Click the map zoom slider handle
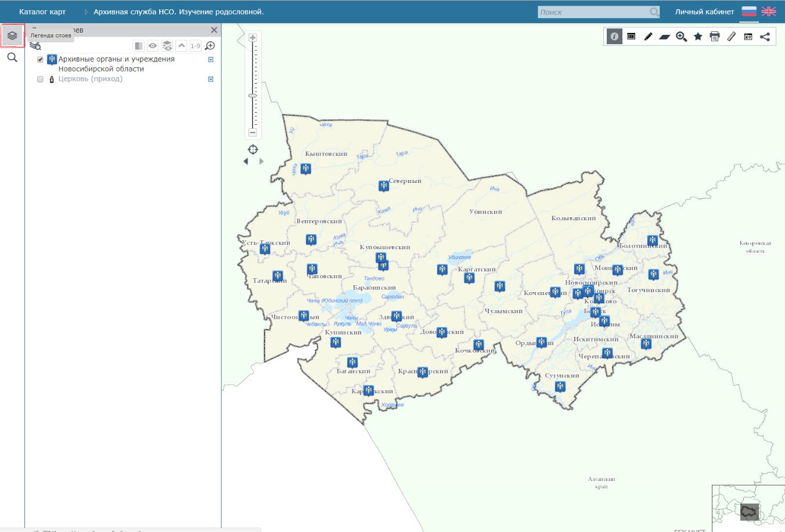This screenshot has width=785, height=532. (x=253, y=96)
